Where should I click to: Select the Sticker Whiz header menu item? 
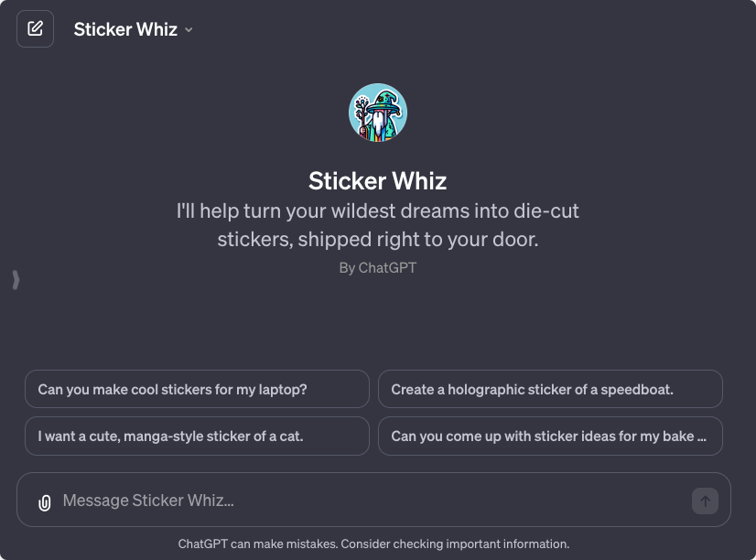pos(133,28)
